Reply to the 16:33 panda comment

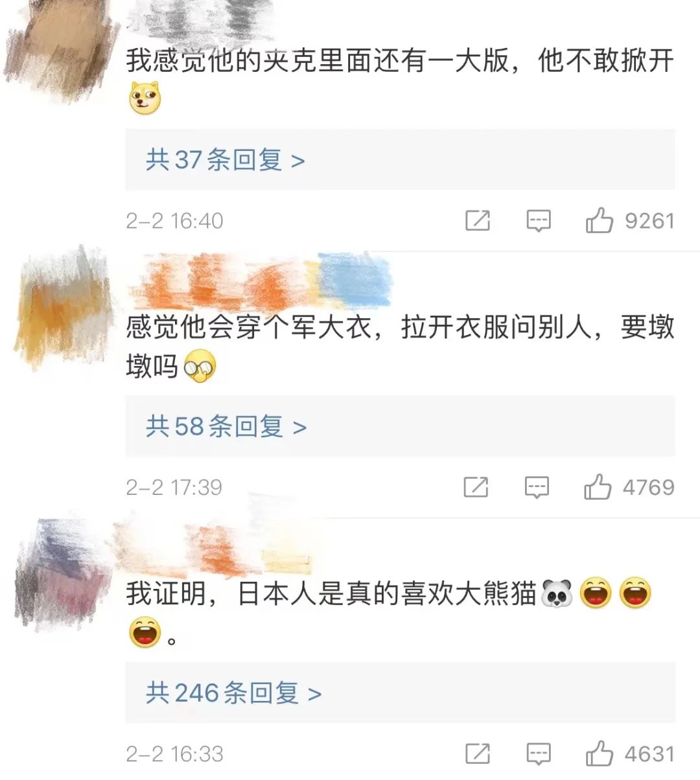coord(538,753)
